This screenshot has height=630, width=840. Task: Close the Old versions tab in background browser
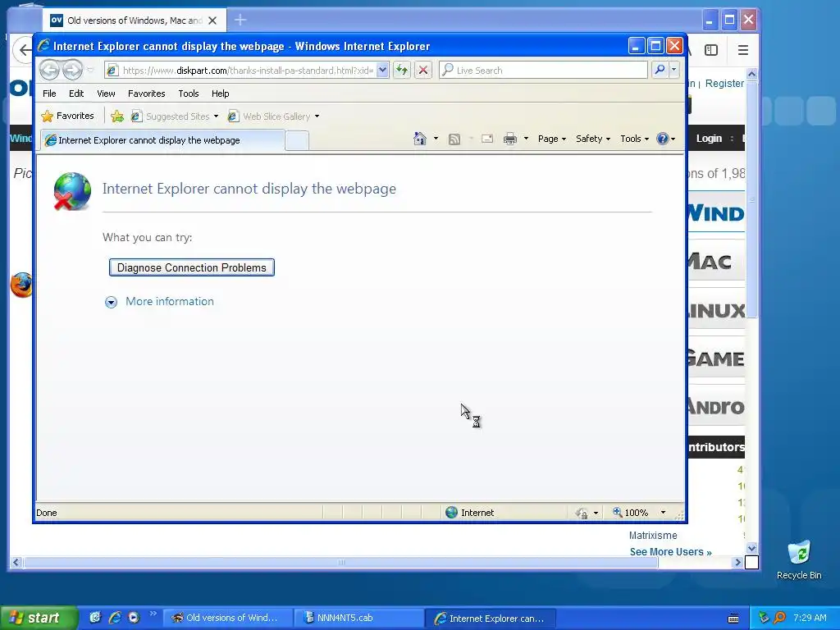(x=212, y=21)
